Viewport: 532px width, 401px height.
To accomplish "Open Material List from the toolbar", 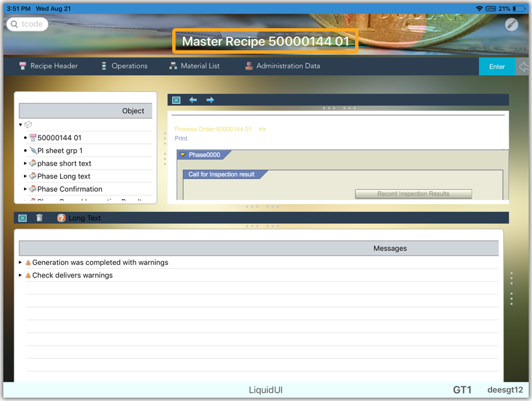I will pos(194,66).
